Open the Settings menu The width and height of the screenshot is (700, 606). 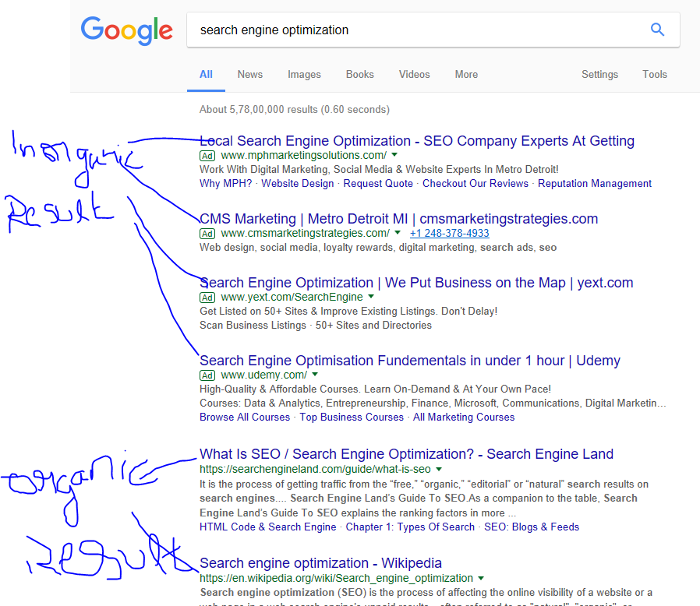(599, 74)
